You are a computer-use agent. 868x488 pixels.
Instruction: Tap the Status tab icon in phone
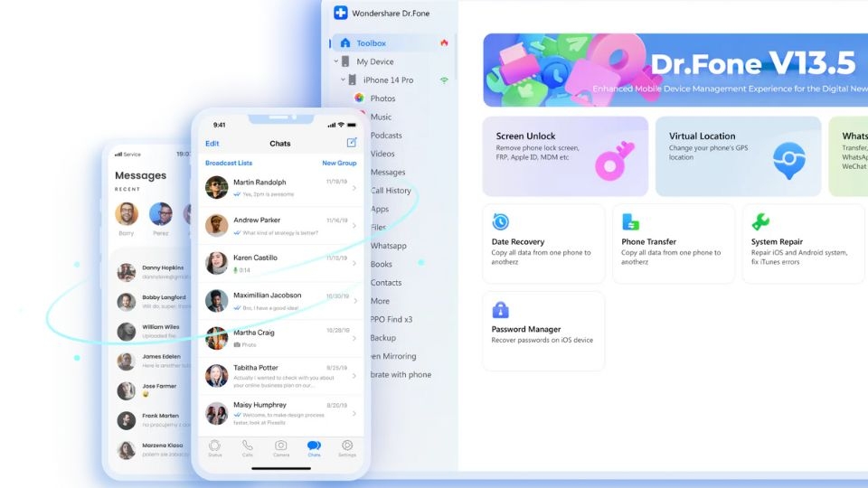point(215,447)
